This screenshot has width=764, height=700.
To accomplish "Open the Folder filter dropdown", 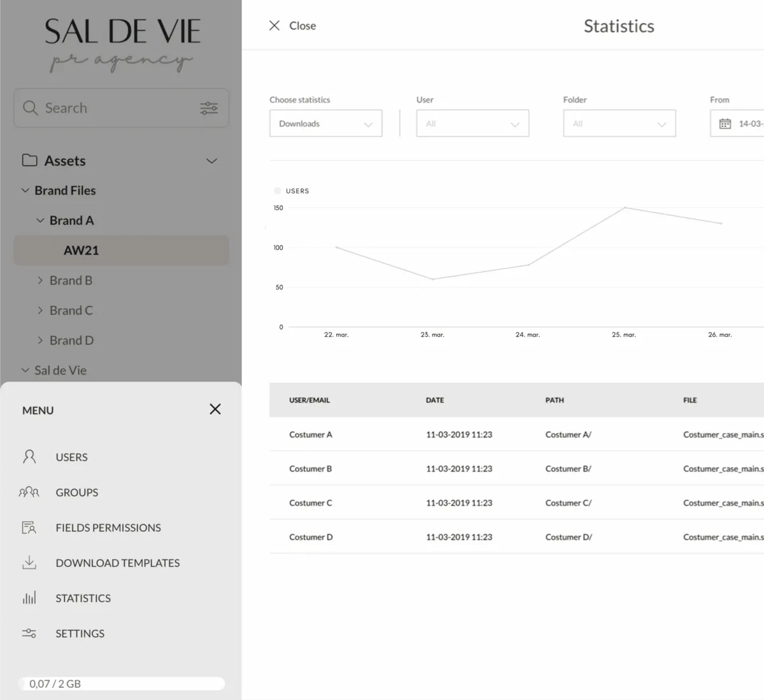I will (619, 123).
